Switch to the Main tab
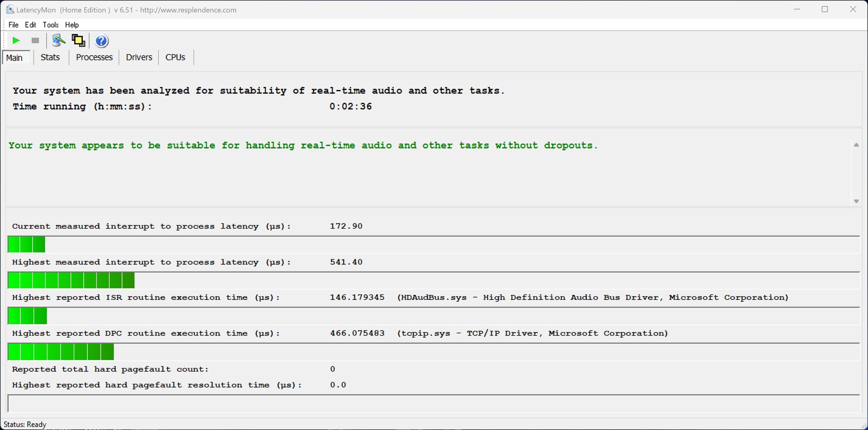Viewport: 868px width, 430px height. click(14, 58)
